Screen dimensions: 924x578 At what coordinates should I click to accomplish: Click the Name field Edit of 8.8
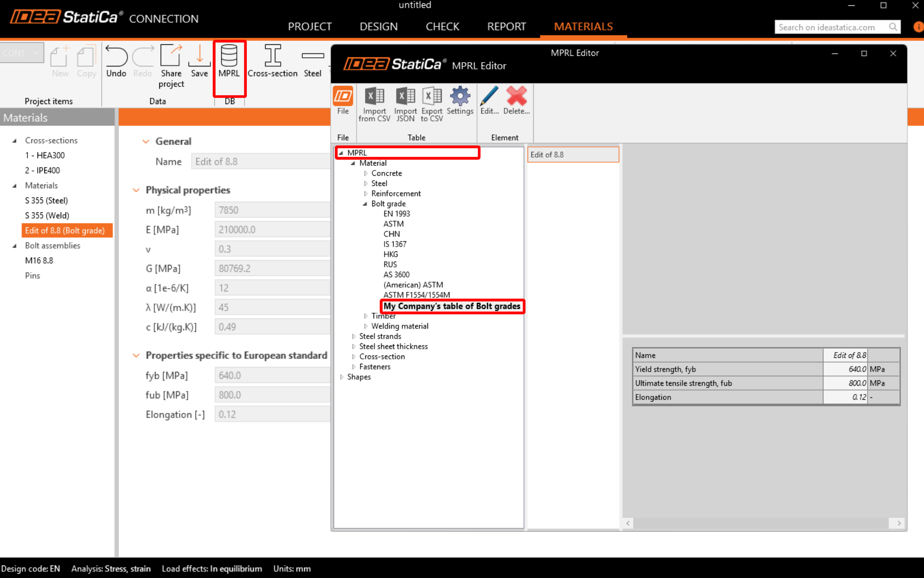point(261,162)
